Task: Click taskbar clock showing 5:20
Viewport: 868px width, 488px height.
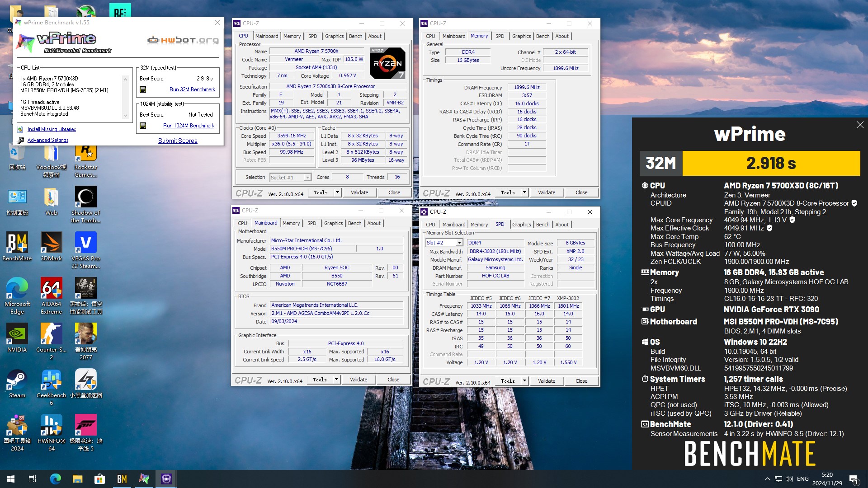Action: pyautogui.click(x=827, y=479)
